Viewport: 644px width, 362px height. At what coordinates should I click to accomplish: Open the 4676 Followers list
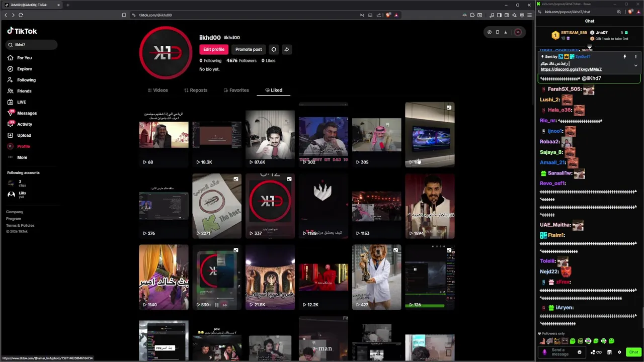tap(242, 61)
